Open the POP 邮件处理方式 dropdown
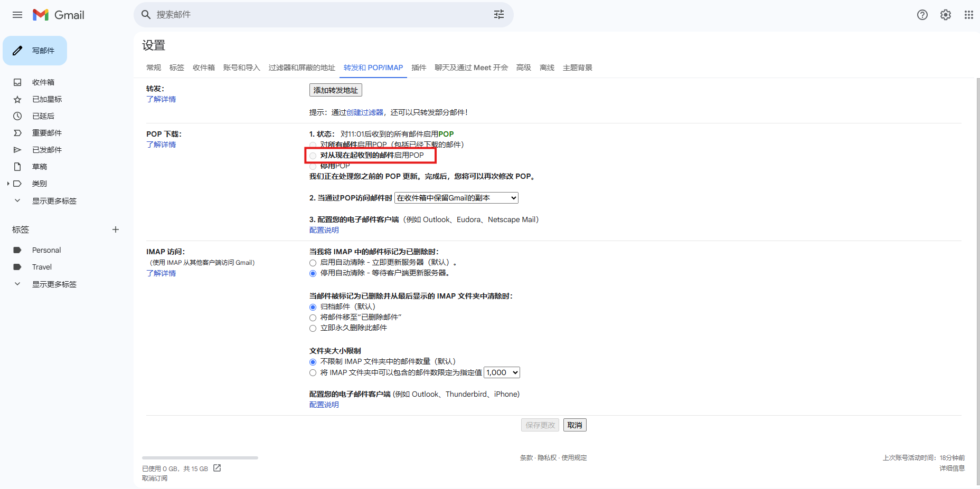980x489 pixels. point(456,197)
